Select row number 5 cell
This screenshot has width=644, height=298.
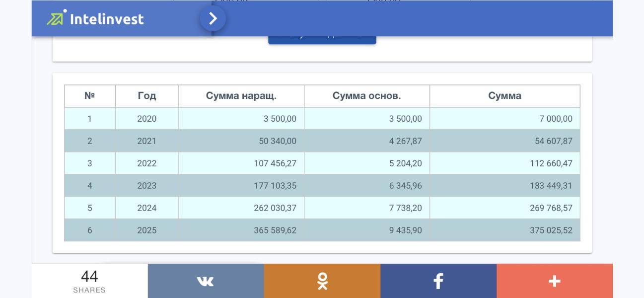pyautogui.click(x=90, y=208)
